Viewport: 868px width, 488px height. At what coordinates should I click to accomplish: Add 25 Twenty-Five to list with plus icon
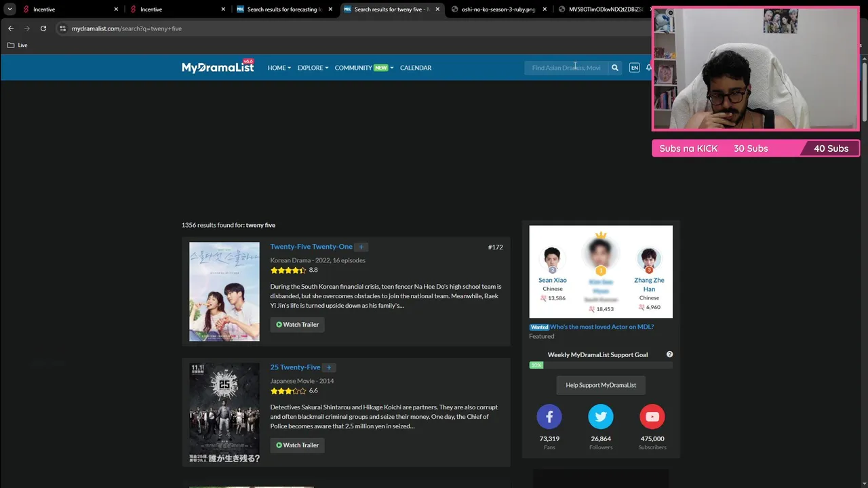click(329, 367)
